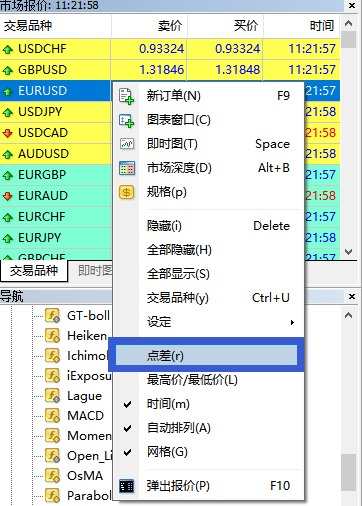
Task: Click the indicator icon next to Heiken
Action: point(53,336)
